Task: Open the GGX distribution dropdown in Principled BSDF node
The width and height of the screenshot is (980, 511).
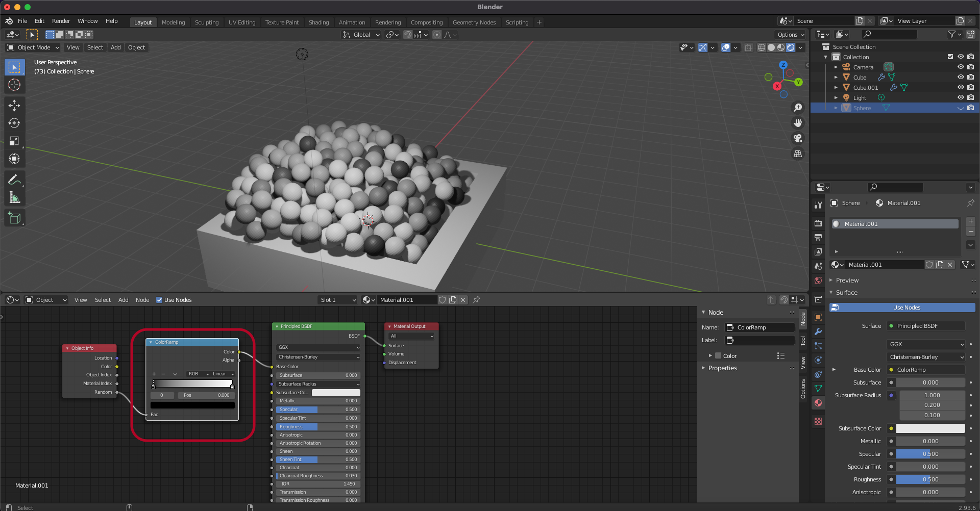Action: (318, 347)
